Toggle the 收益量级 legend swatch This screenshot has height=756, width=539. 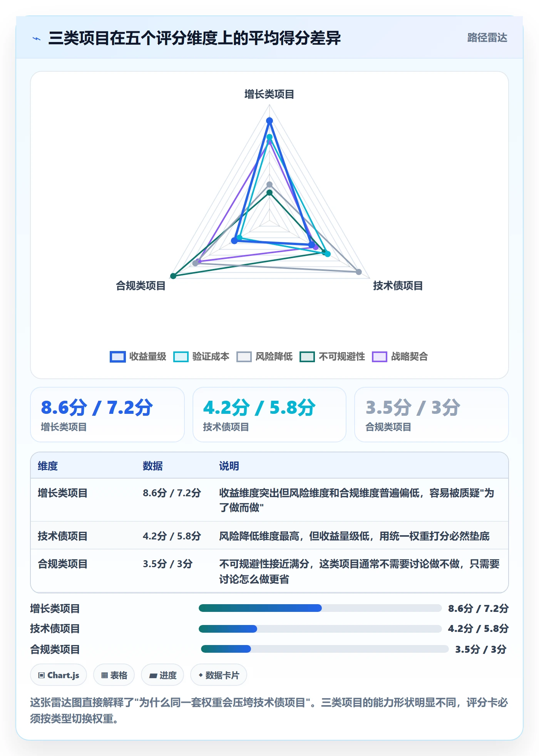pyautogui.click(x=117, y=356)
